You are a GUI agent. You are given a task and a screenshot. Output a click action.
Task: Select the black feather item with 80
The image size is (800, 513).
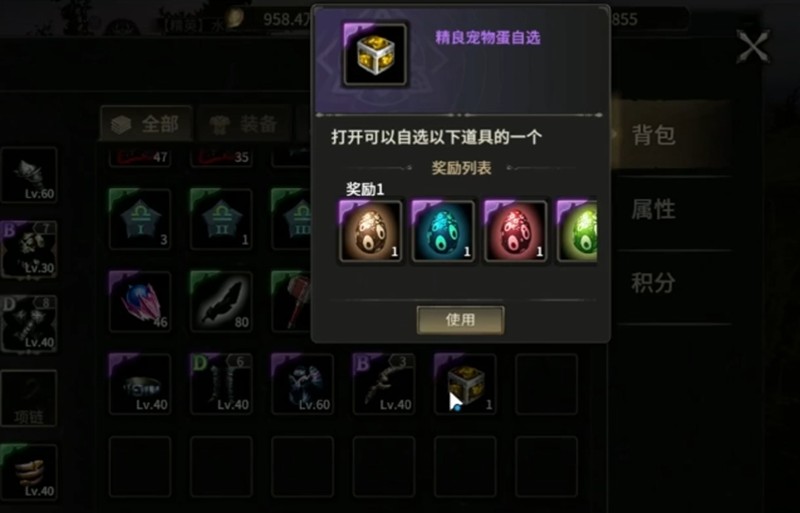click(x=221, y=302)
